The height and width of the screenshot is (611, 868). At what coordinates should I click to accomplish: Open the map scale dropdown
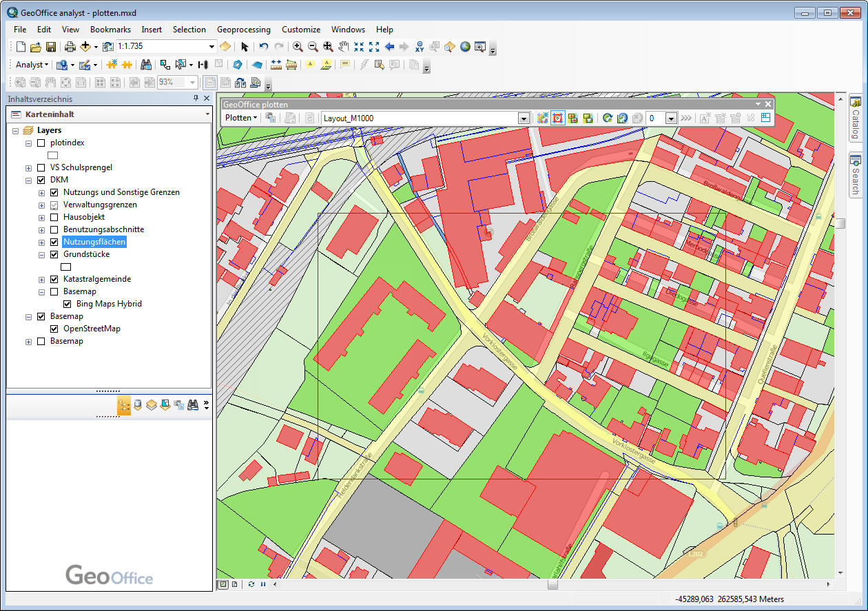click(211, 47)
